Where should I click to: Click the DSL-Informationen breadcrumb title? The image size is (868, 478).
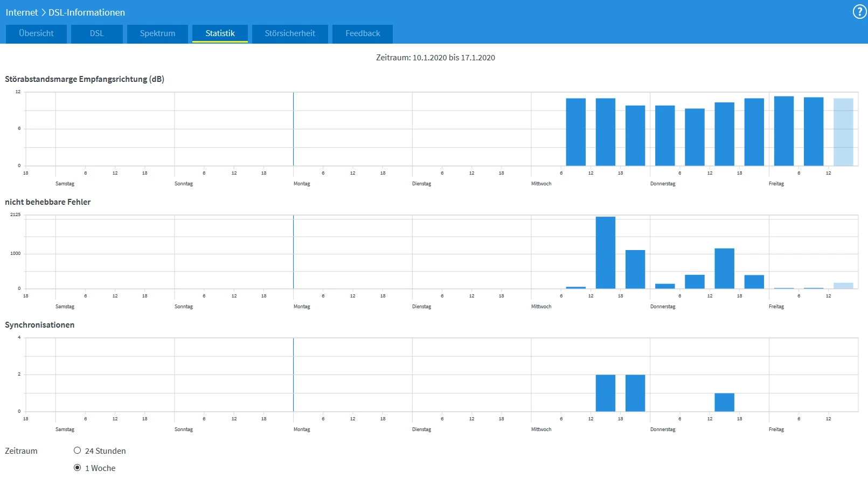point(87,12)
